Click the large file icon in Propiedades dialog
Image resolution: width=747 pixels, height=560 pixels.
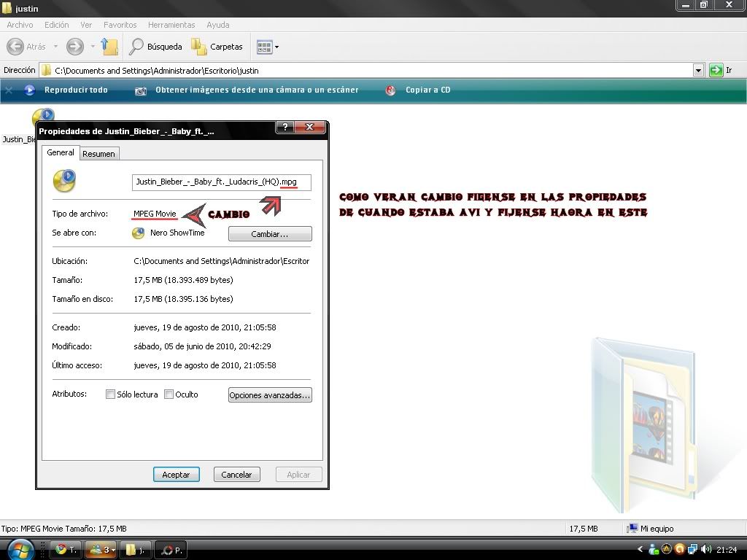tap(64, 181)
